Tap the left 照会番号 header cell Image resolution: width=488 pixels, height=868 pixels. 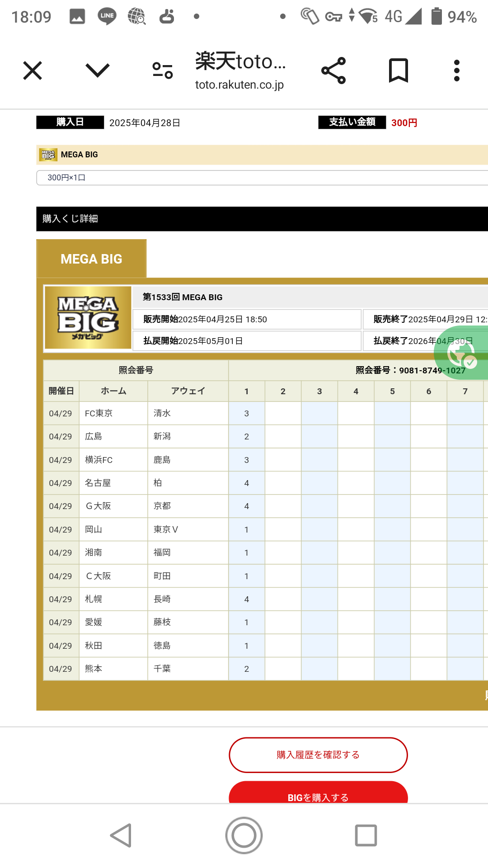(136, 370)
